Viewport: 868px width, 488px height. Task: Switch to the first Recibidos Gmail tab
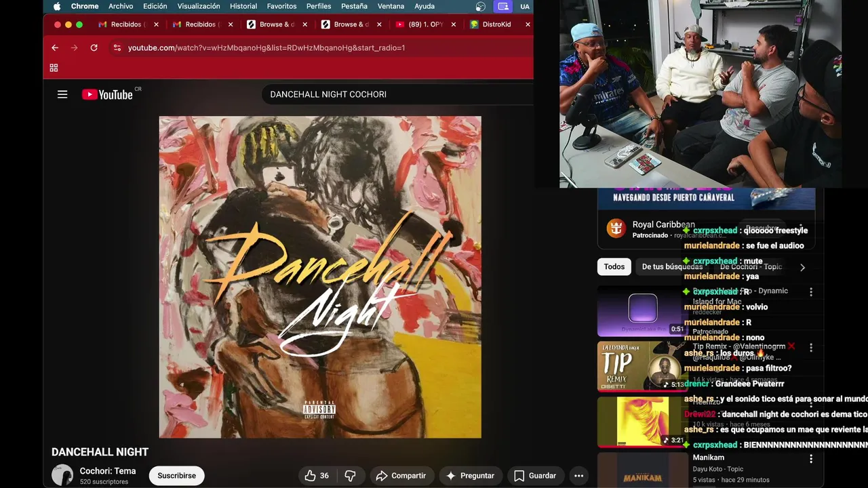click(126, 24)
